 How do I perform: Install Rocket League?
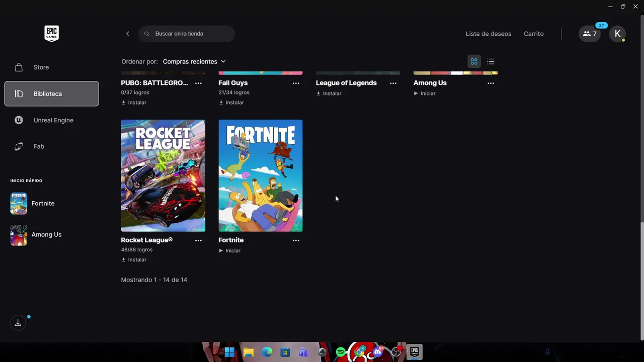point(134,260)
